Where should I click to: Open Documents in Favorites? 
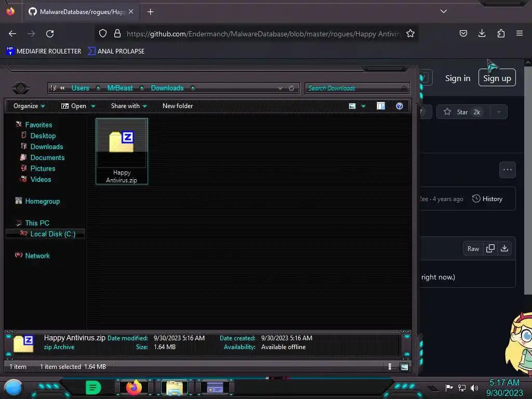coord(47,157)
